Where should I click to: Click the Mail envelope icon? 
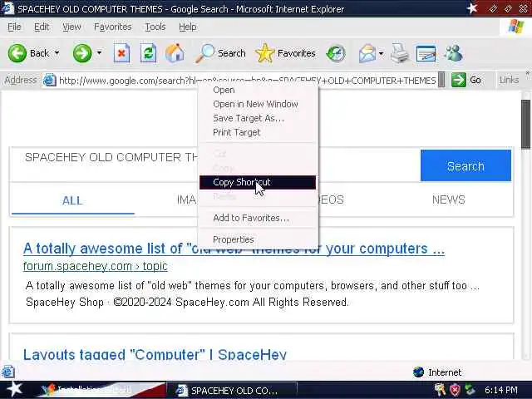point(367,53)
